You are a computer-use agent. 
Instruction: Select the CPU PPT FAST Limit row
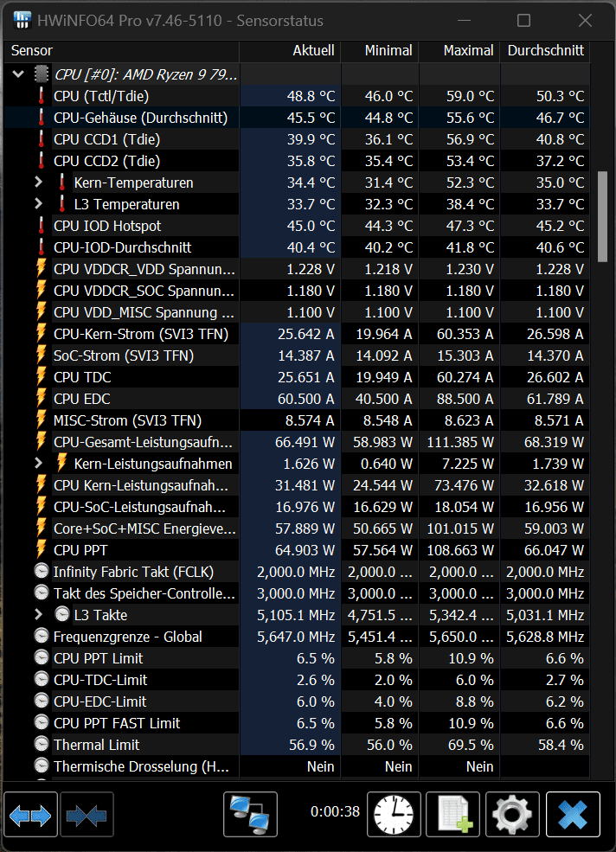point(297,723)
